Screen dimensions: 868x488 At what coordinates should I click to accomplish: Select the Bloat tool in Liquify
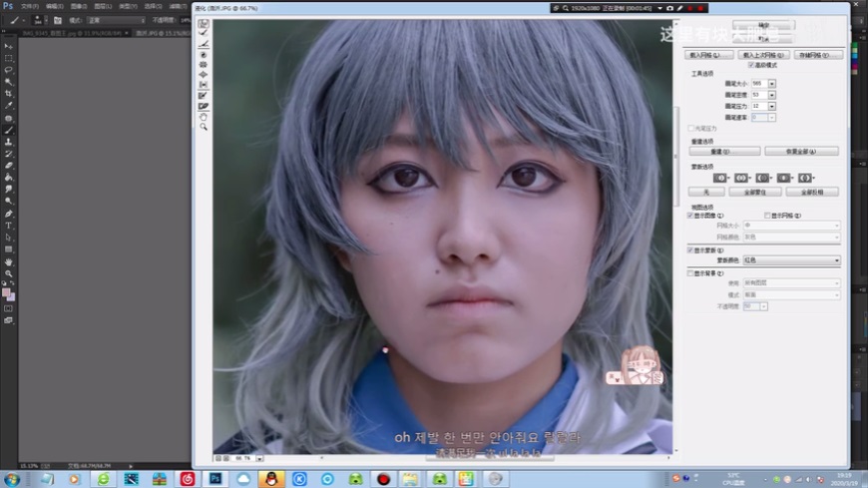(204, 74)
